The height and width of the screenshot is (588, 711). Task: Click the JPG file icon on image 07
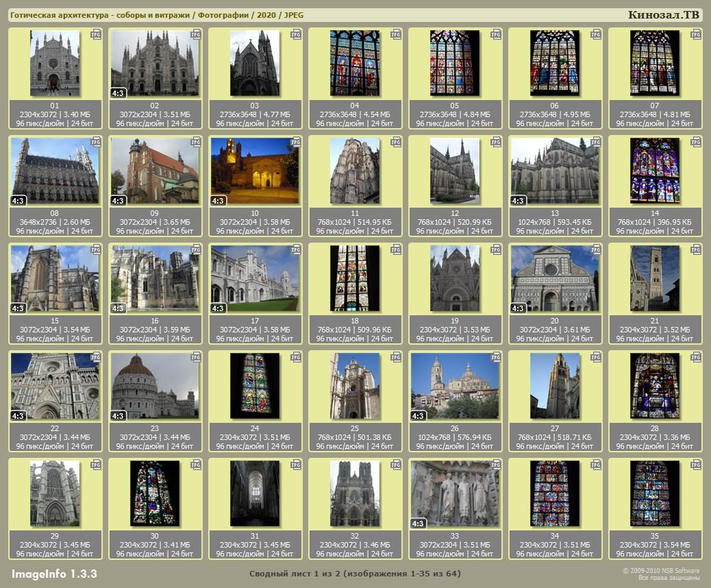pos(697,34)
